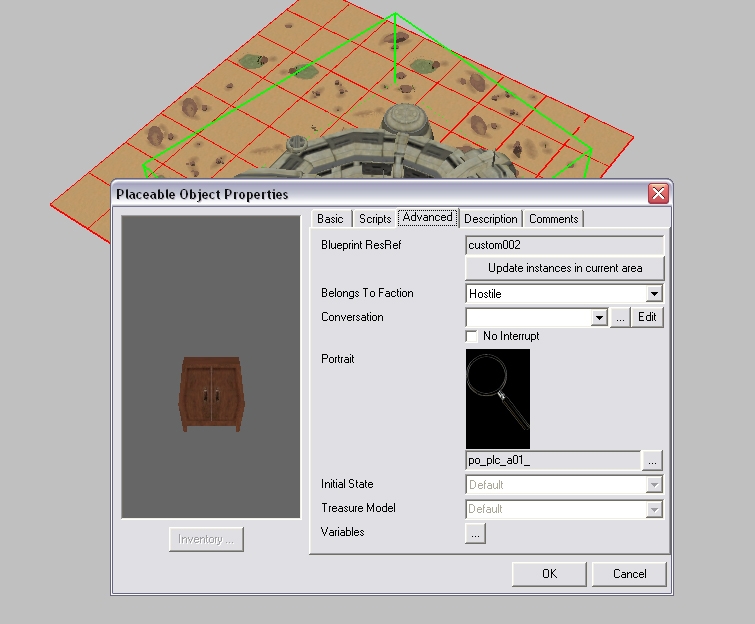Click the portrait resref text field
Image resolution: width=755 pixels, height=624 pixels.
point(553,461)
